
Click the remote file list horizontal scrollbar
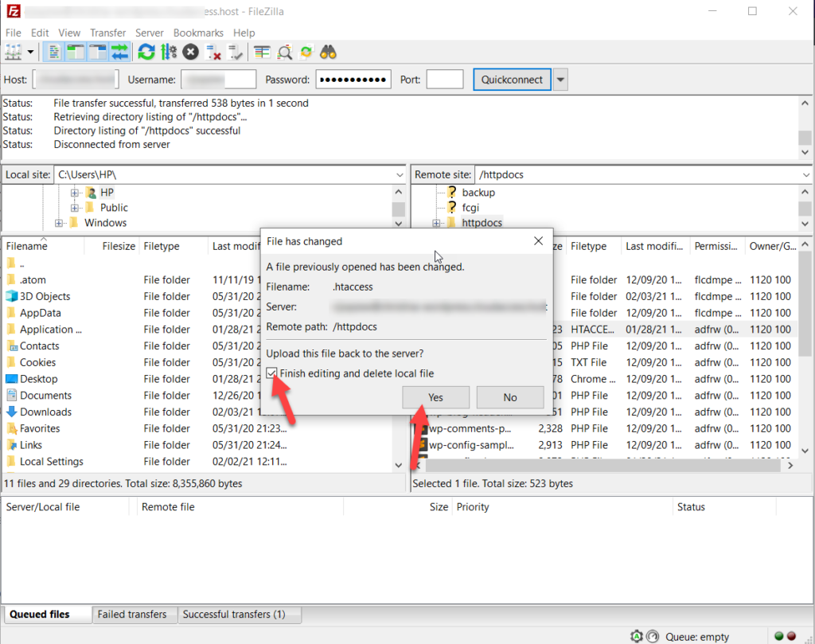click(603, 465)
